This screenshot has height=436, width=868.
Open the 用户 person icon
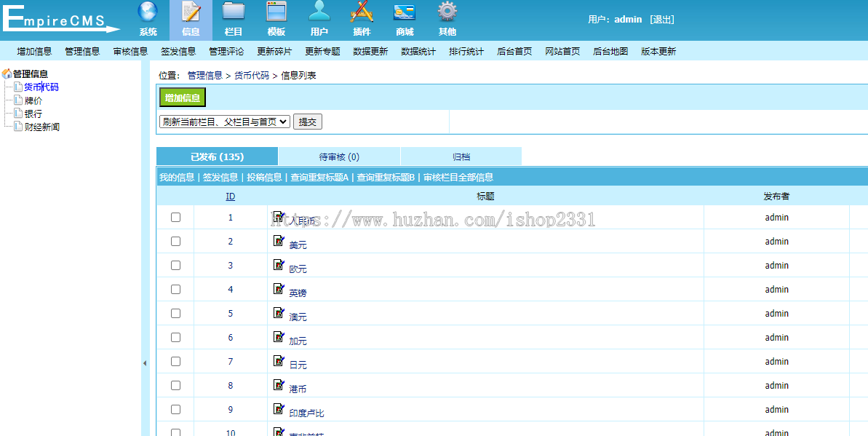point(319,12)
